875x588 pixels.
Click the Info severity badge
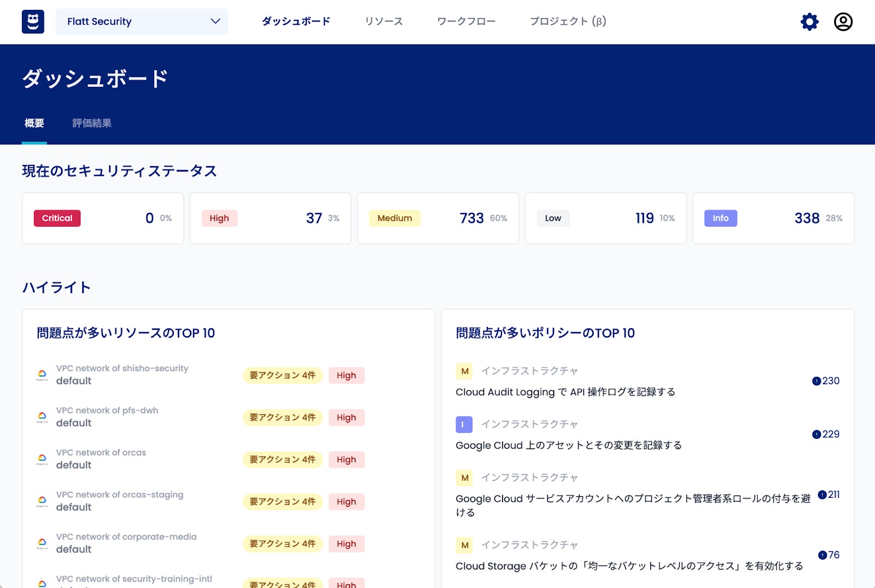[720, 218]
